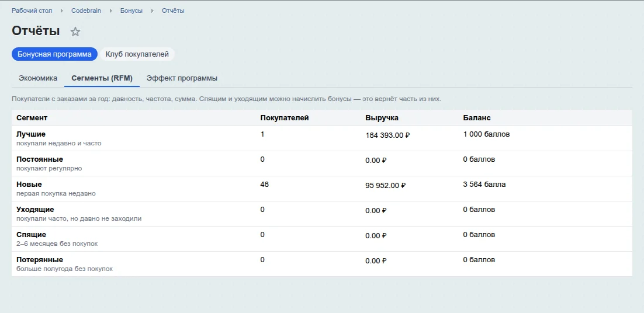
Task: Click customer count 1 in Лучшие row
Action: click(262, 134)
